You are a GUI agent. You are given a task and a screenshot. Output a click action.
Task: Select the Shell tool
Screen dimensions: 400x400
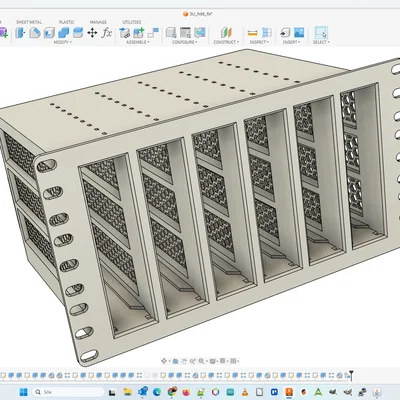pyautogui.click(x=49, y=33)
